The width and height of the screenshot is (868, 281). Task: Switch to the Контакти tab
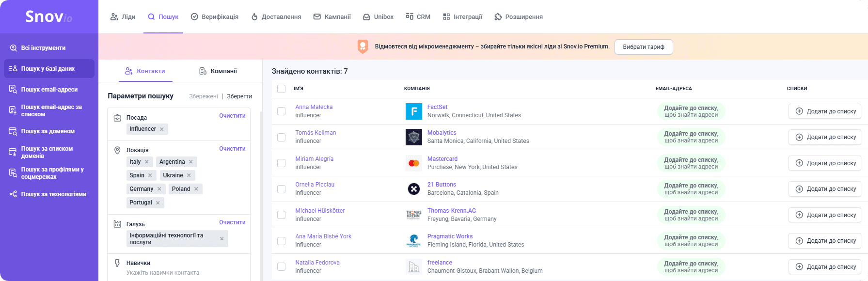145,71
